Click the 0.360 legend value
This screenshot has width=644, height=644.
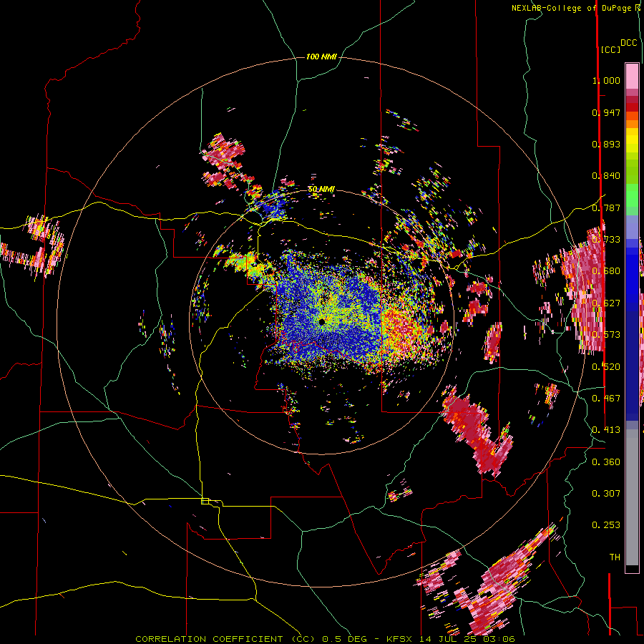point(606,462)
